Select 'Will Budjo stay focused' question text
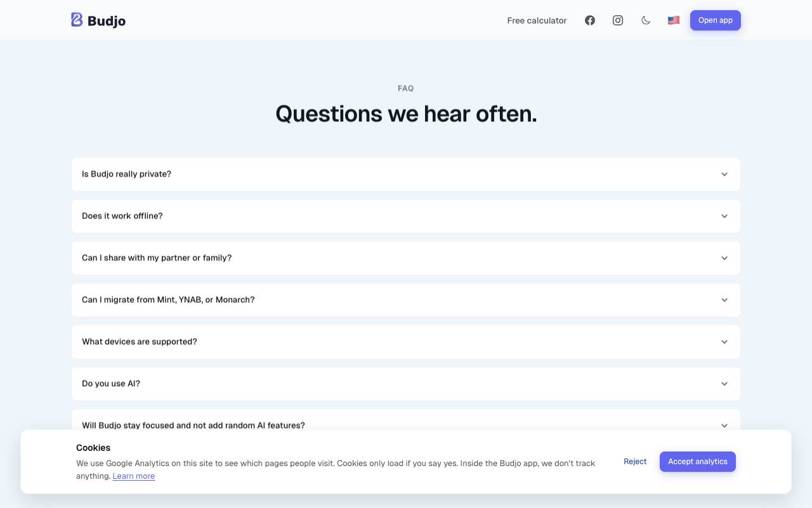Viewport: 812px width, 508px height. pyautogui.click(x=193, y=425)
